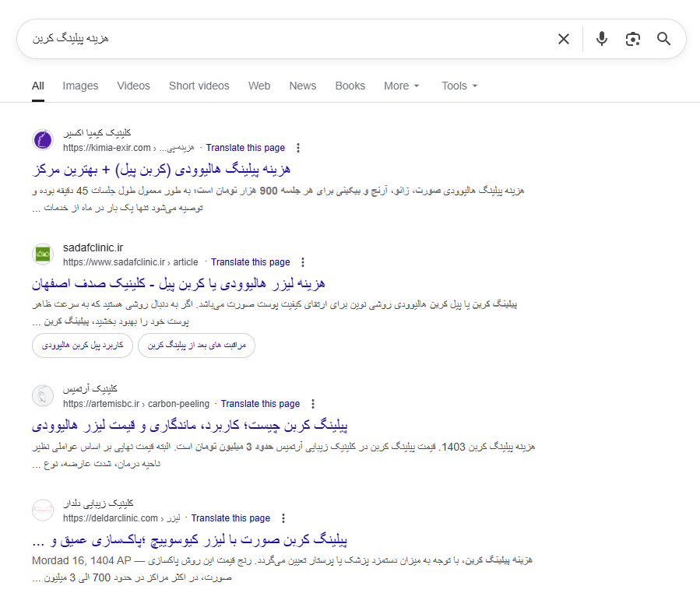Viewport: 700px width, 593px height.
Task: Open the artemisbc.ir carbon-peeling result title
Action: click(x=189, y=425)
